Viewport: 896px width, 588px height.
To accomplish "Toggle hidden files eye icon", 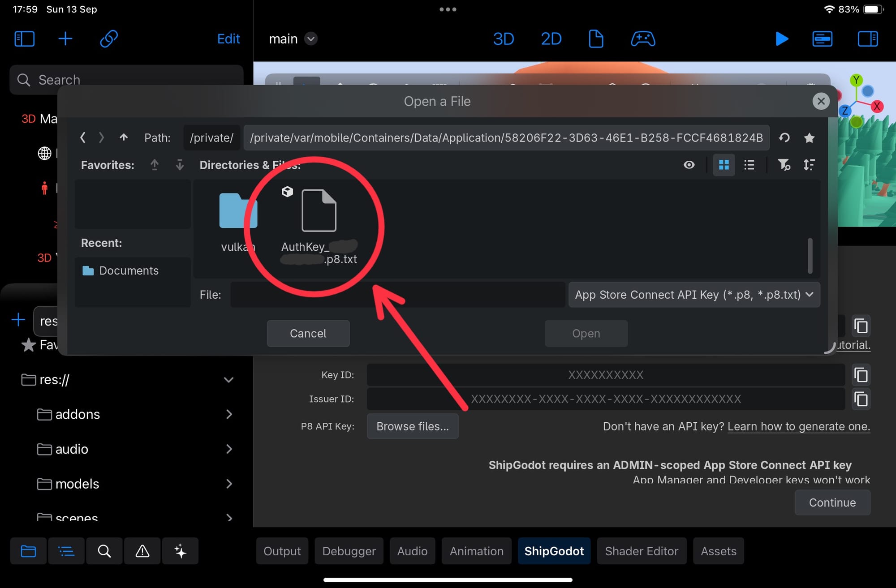I will [689, 165].
